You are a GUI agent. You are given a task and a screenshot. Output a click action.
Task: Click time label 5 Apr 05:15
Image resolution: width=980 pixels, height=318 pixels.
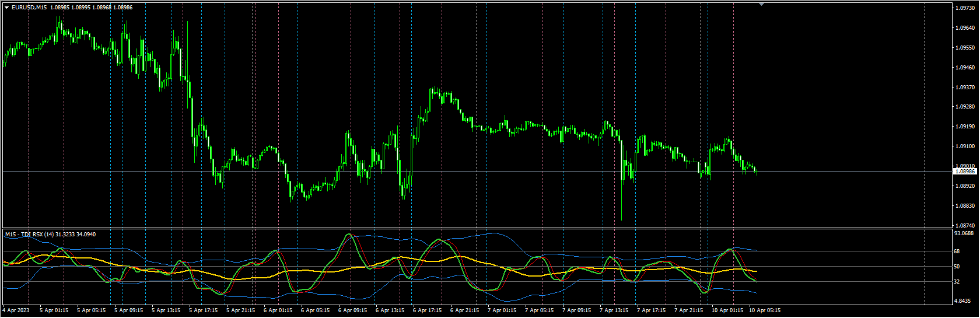pyautogui.click(x=92, y=310)
